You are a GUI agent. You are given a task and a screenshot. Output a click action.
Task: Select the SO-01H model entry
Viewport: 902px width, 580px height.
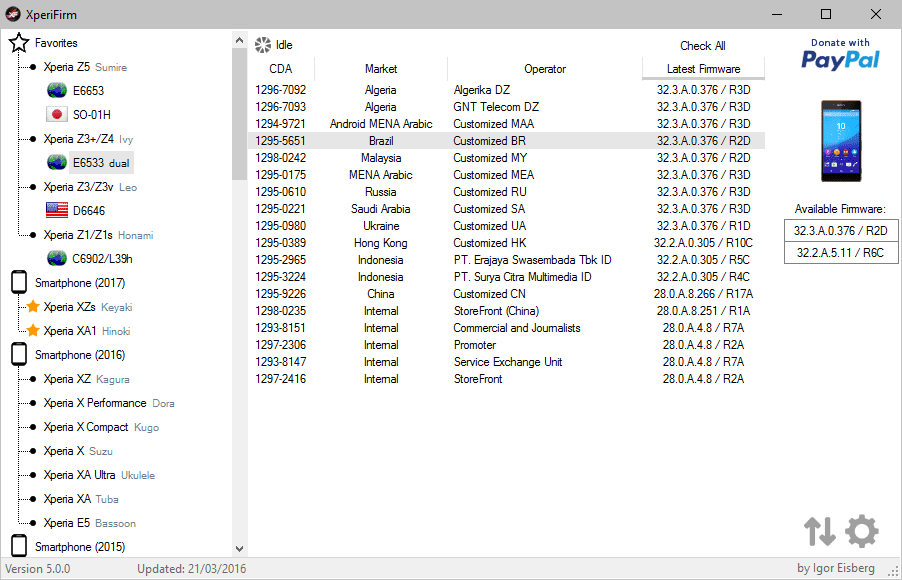coord(91,115)
